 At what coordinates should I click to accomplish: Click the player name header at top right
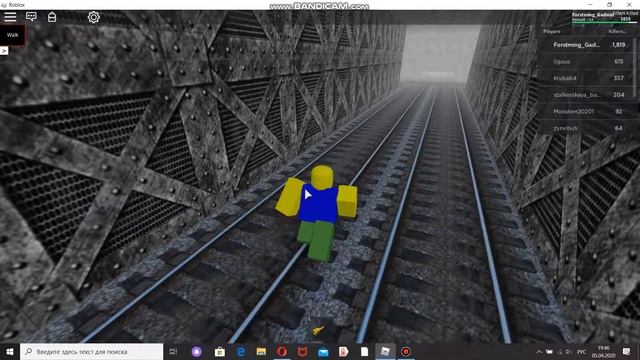point(593,14)
